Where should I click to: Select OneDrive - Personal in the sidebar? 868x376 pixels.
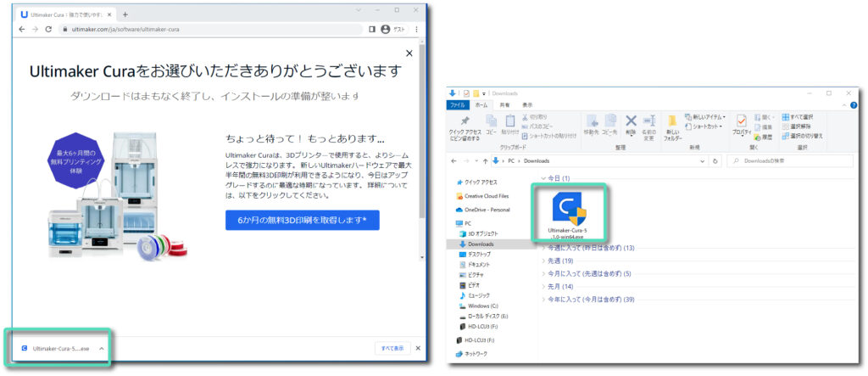click(x=482, y=210)
